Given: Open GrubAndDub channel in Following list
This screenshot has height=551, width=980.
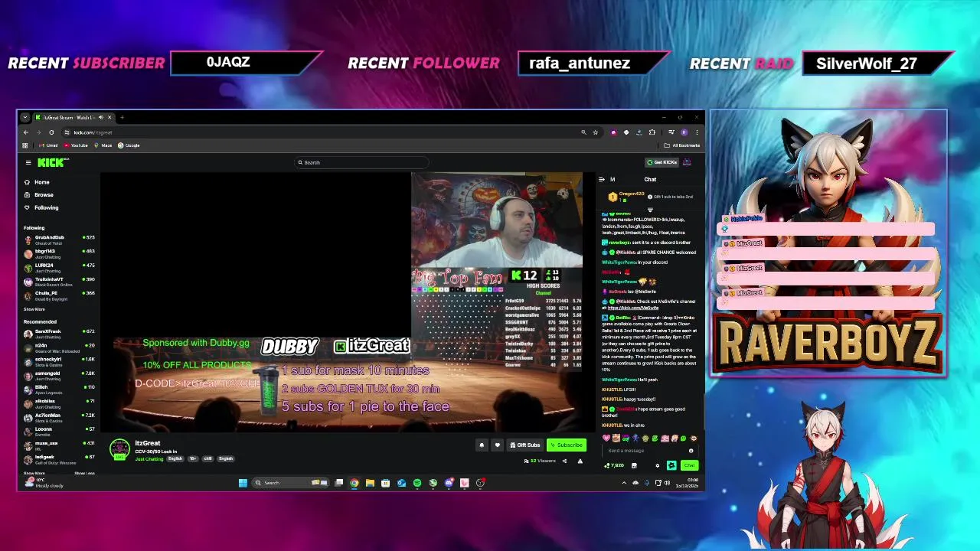Looking at the screenshot, I should point(60,239).
